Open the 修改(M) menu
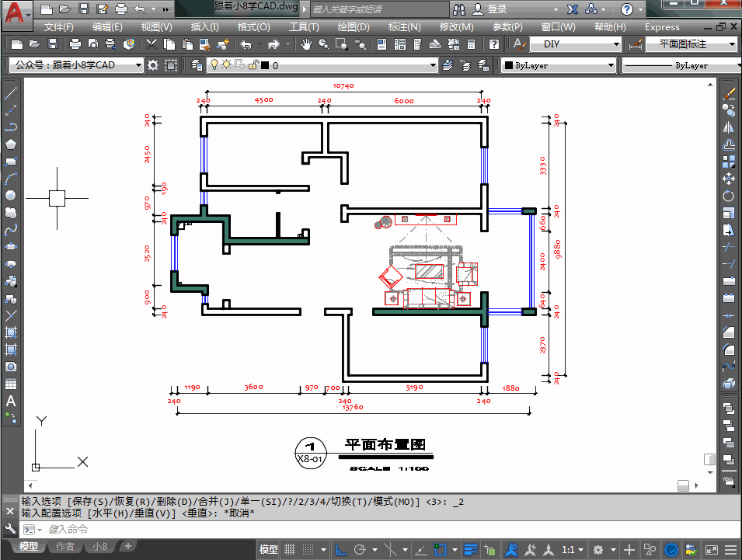 [456, 27]
